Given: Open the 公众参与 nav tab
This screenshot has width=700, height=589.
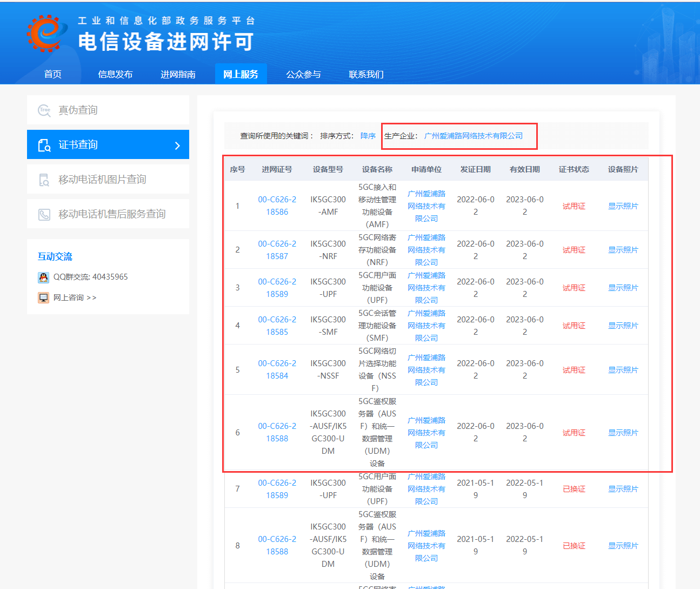Looking at the screenshot, I should [303, 74].
